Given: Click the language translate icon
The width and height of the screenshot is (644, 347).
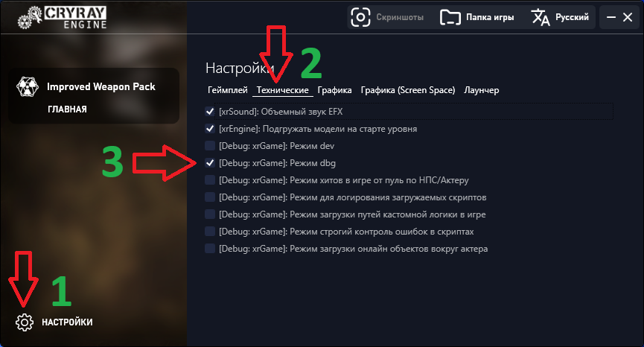Looking at the screenshot, I should pyautogui.click(x=541, y=17).
